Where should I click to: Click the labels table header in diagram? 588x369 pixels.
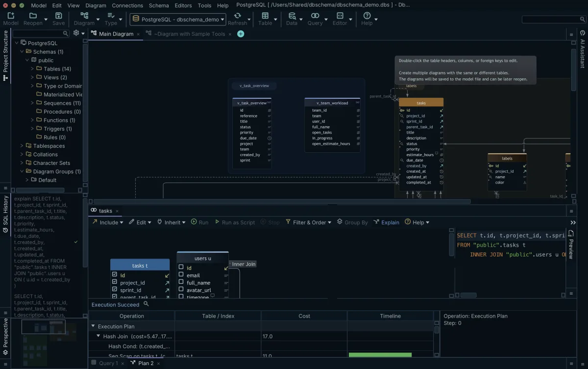coord(507,158)
